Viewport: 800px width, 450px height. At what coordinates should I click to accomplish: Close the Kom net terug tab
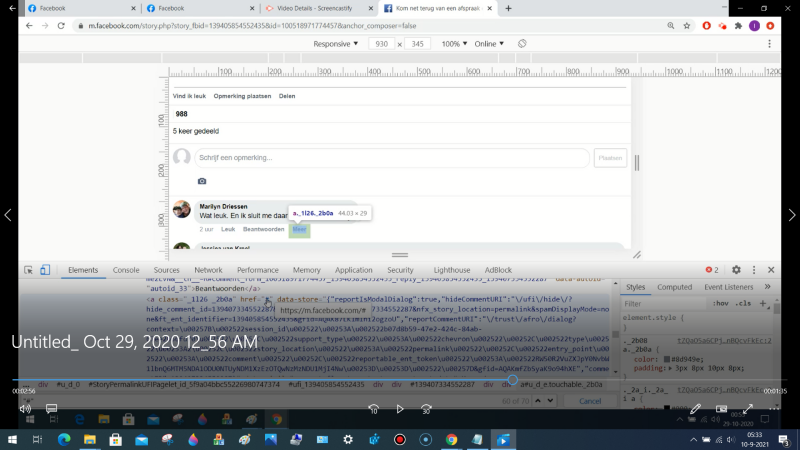[x=489, y=8]
